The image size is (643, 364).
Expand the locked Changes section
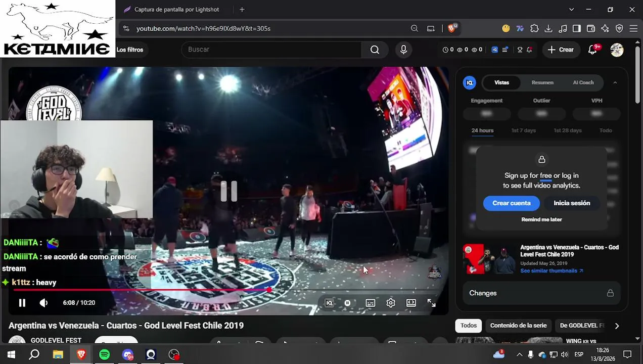pos(541,293)
